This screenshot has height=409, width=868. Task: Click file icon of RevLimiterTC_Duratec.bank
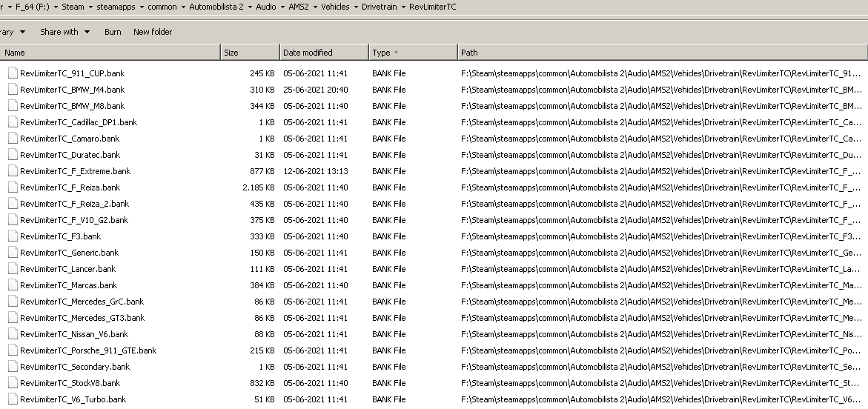[x=13, y=155]
